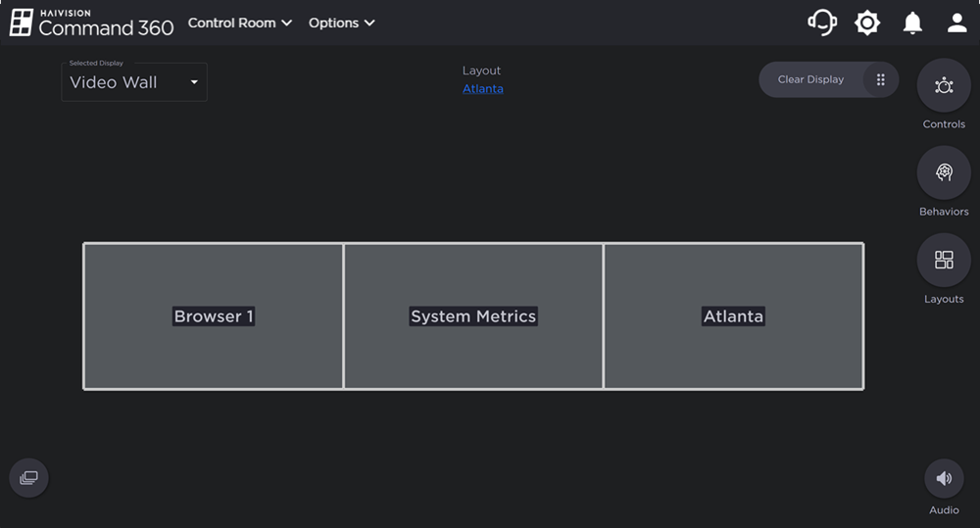The width and height of the screenshot is (980, 528).
Task: Select the Browser 1 video wall pane
Action: (214, 316)
